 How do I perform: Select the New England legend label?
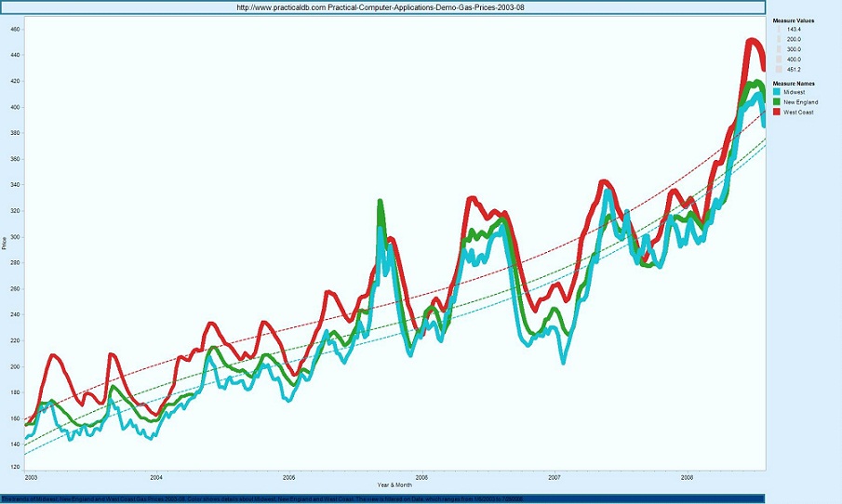click(x=800, y=102)
